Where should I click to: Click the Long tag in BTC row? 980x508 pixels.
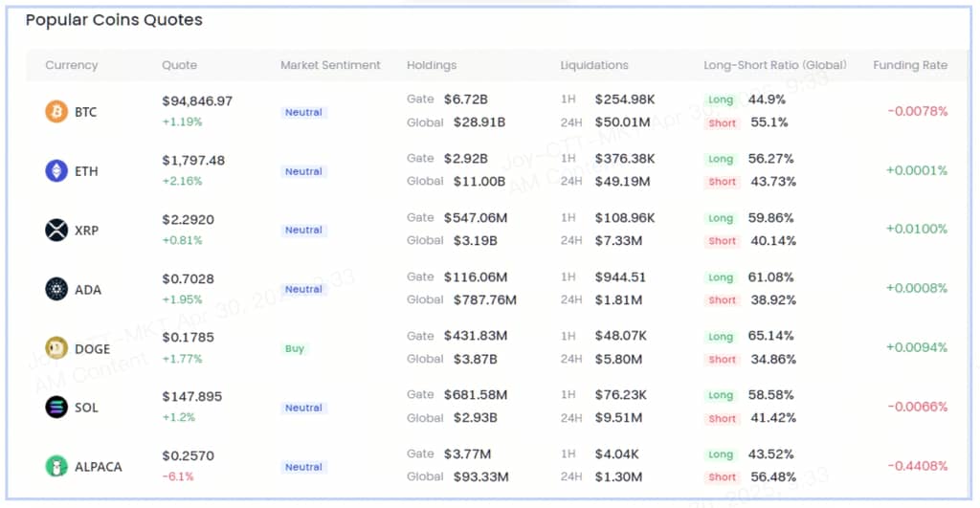pyautogui.click(x=721, y=99)
